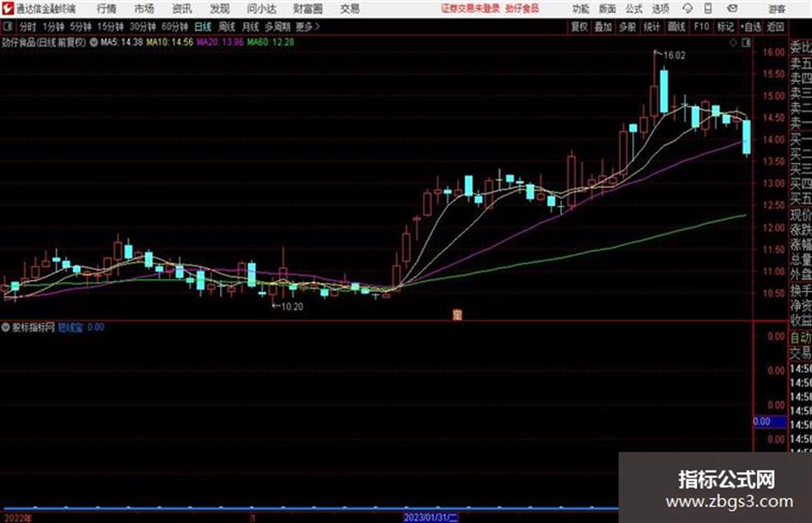The image size is (812, 523).
Task: Switch to the 60分钟 period tab
Action: coord(175,27)
